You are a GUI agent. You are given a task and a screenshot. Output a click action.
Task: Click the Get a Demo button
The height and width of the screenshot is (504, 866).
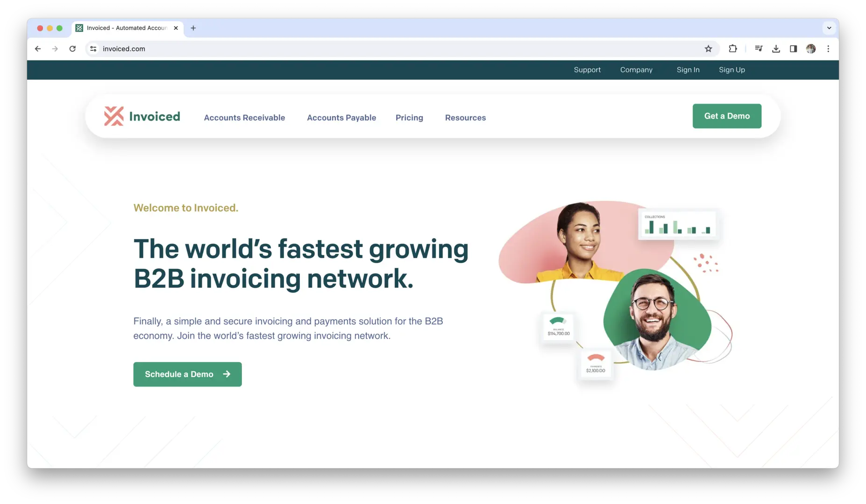pyautogui.click(x=727, y=116)
